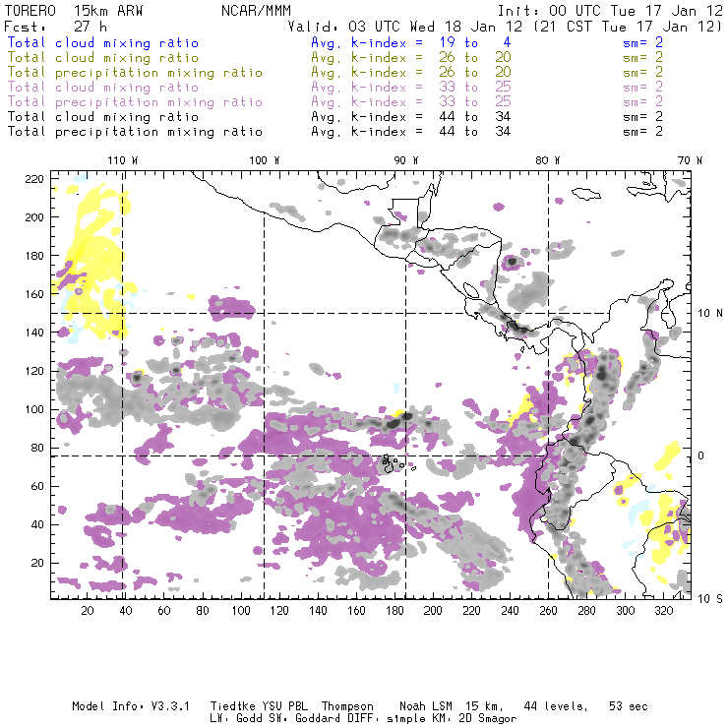Click the "160" tick label on vertical axis
Image resolution: width=728 pixels, height=728 pixels.
[34, 294]
